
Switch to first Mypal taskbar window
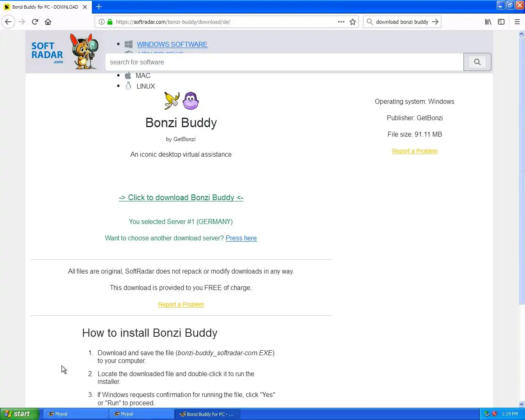pos(76,414)
